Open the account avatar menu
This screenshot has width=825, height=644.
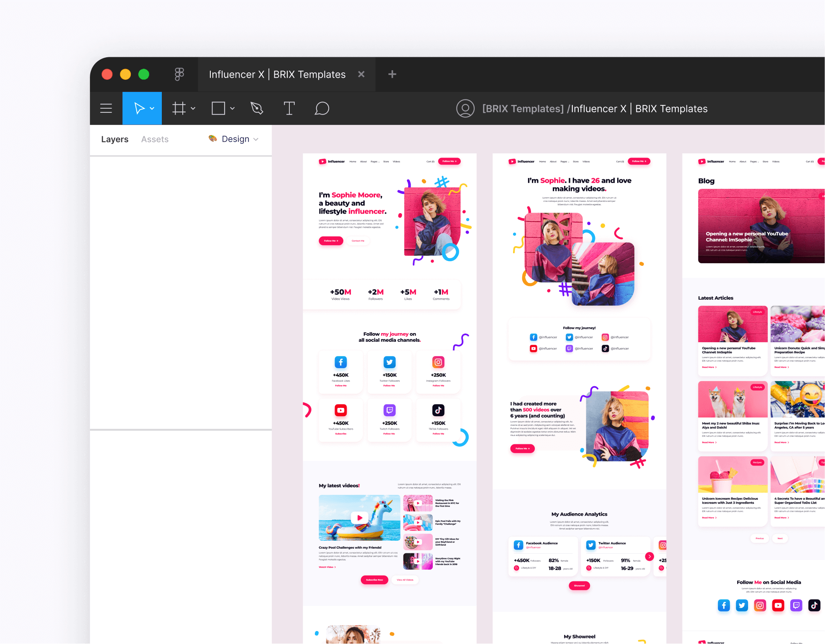click(465, 108)
